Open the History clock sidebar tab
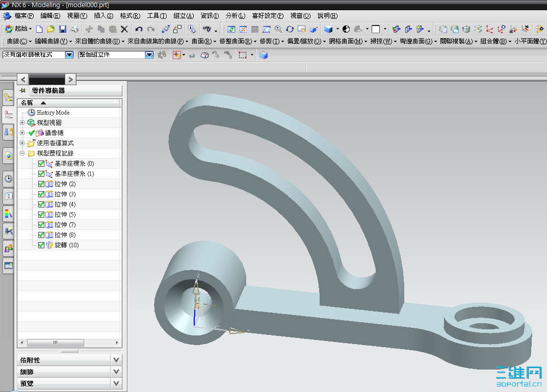The width and height of the screenshot is (547, 392). pos(8,179)
